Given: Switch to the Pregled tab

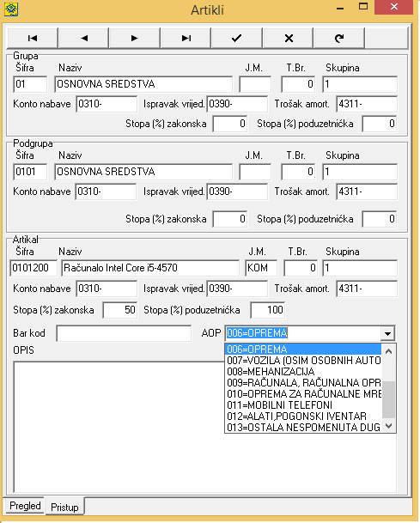Looking at the screenshot, I should [25, 506].
